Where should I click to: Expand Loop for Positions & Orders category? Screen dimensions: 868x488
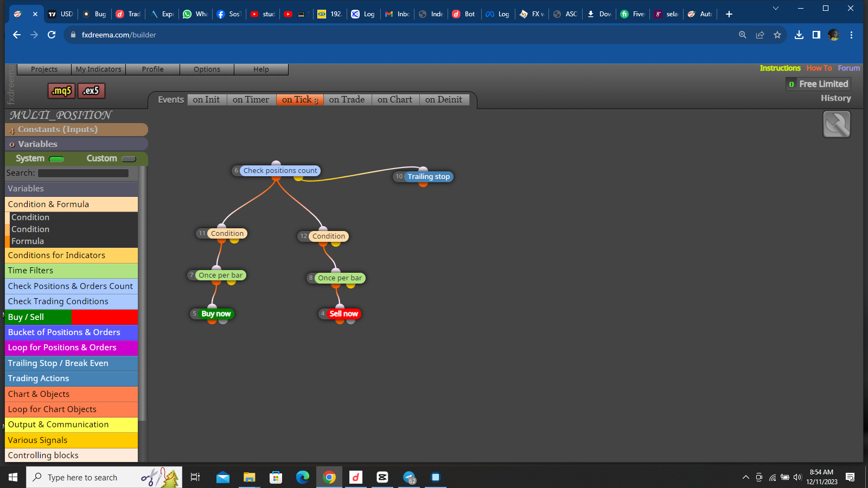(72, 348)
